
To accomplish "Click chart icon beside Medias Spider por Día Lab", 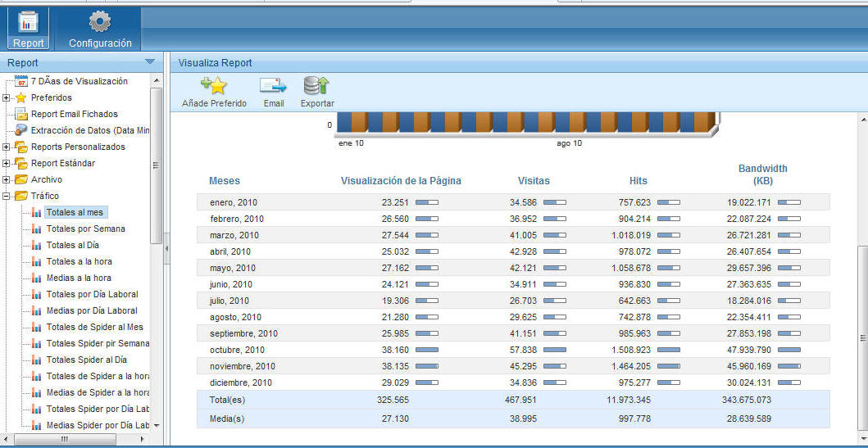I will pos(37,425).
